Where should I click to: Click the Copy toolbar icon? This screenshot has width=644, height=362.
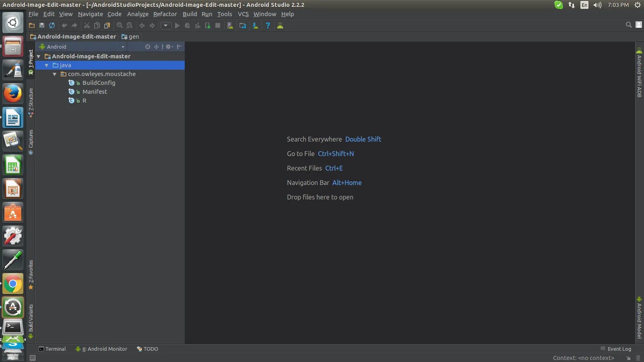pos(97,25)
